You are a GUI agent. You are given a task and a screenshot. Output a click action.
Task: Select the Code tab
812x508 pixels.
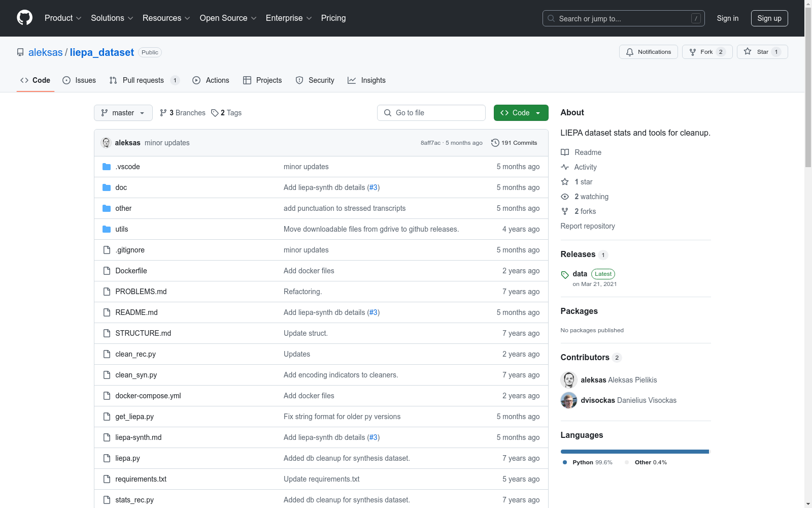tap(35, 80)
